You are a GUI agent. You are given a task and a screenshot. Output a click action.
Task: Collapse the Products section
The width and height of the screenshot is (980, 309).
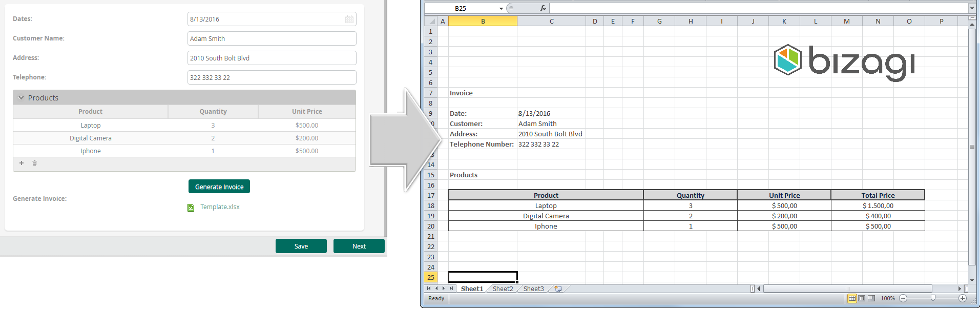21,98
